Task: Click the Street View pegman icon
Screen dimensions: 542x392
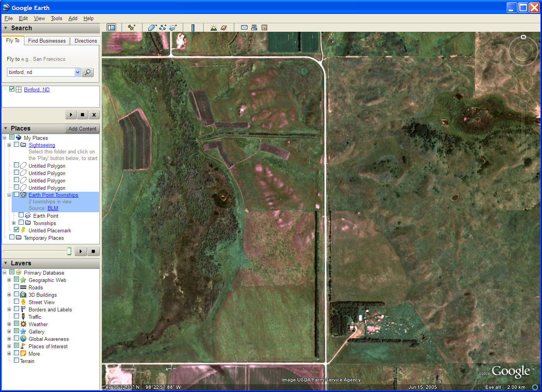Action: [x=23, y=302]
